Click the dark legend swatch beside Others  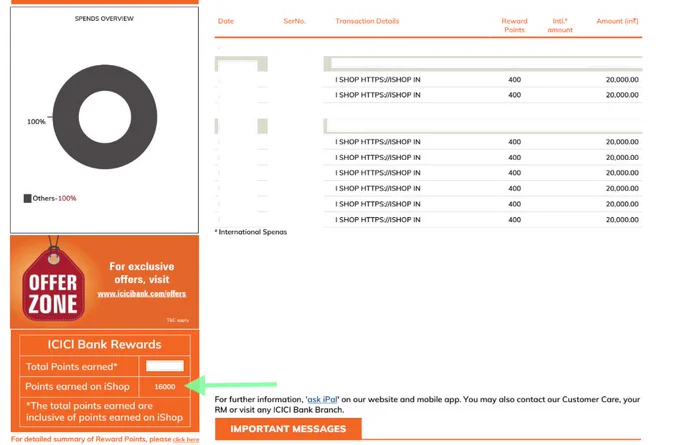(x=27, y=198)
